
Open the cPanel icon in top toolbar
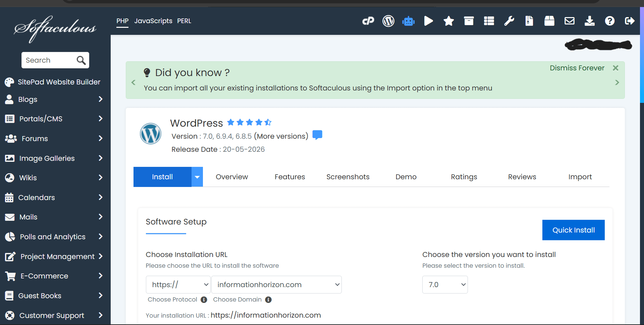tap(368, 21)
